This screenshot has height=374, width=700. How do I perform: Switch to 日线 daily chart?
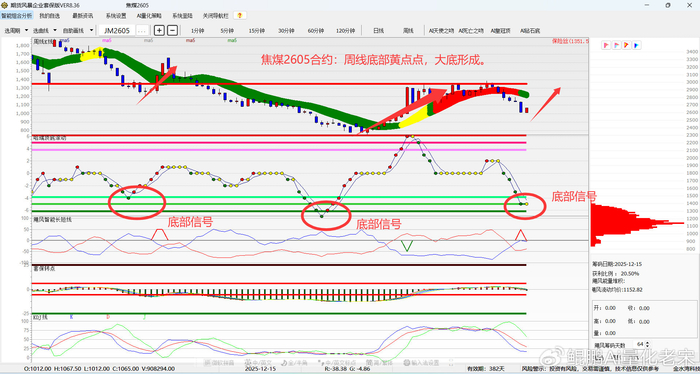[379, 31]
